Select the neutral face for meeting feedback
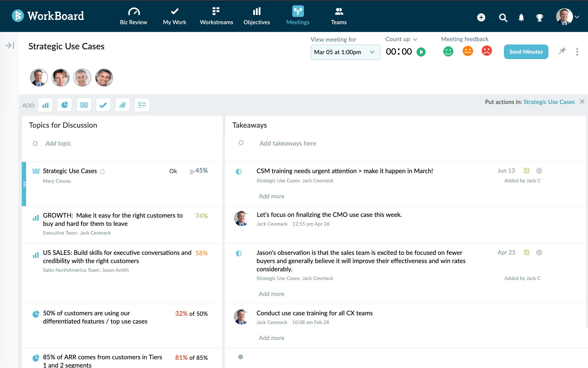Viewport: 588px width, 368px height. tap(467, 51)
